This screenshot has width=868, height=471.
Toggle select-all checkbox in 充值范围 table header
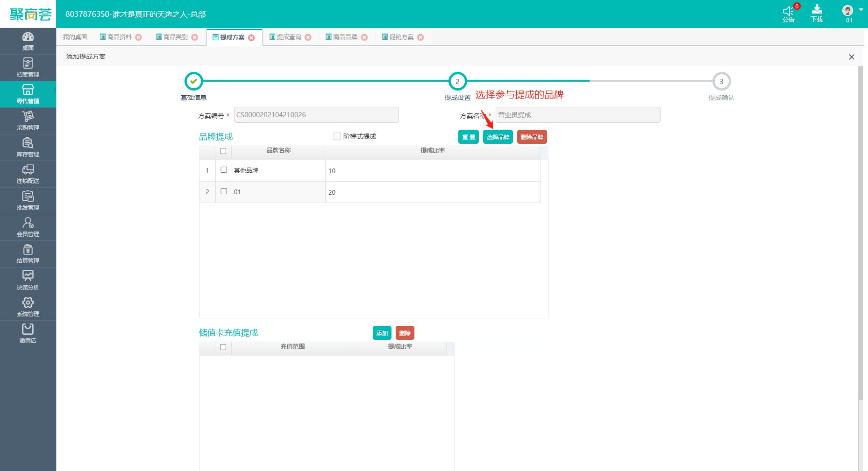[223, 347]
